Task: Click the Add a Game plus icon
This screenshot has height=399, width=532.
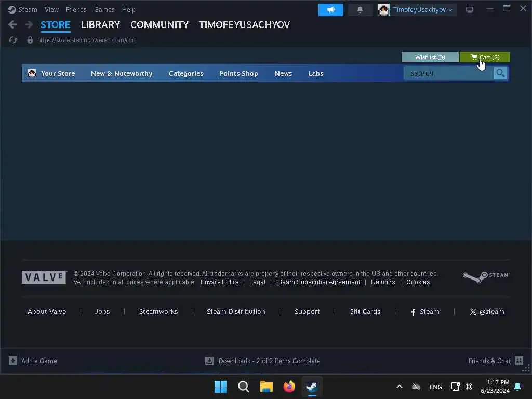Action: (x=13, y=361)
